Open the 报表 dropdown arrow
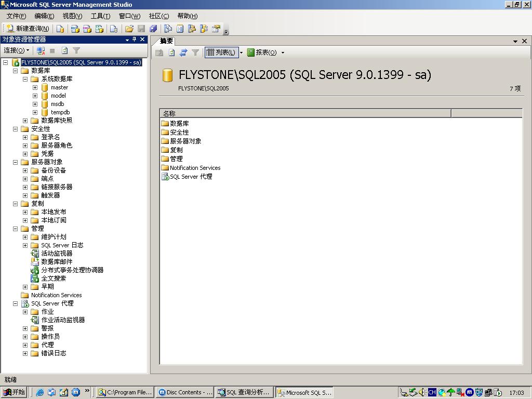Image resolution: width=532 pixels, height=399 pixels. pos(283,52)
